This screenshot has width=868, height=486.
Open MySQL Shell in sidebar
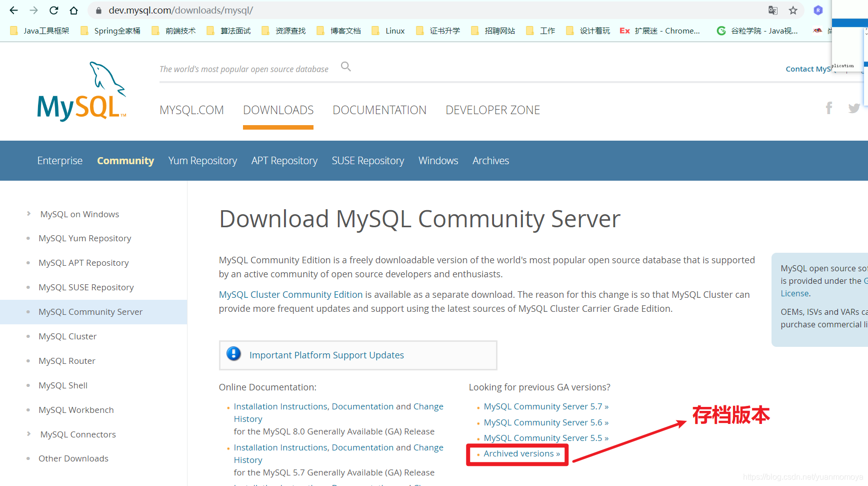tap(63, 385)
